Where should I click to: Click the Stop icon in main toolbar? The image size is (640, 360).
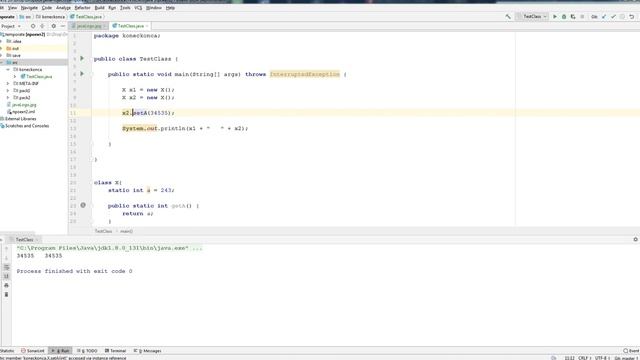[582, 17]
